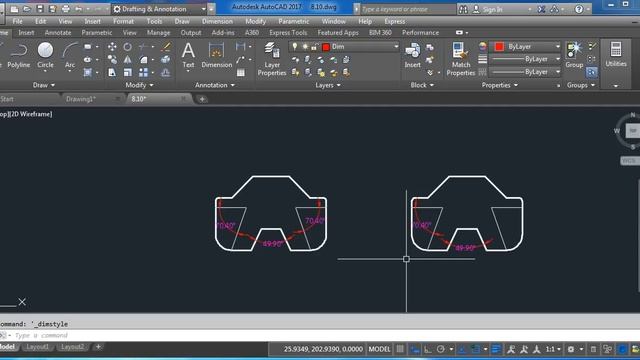
Task: Select the Circle draw tool
Action: coord(45,56)
